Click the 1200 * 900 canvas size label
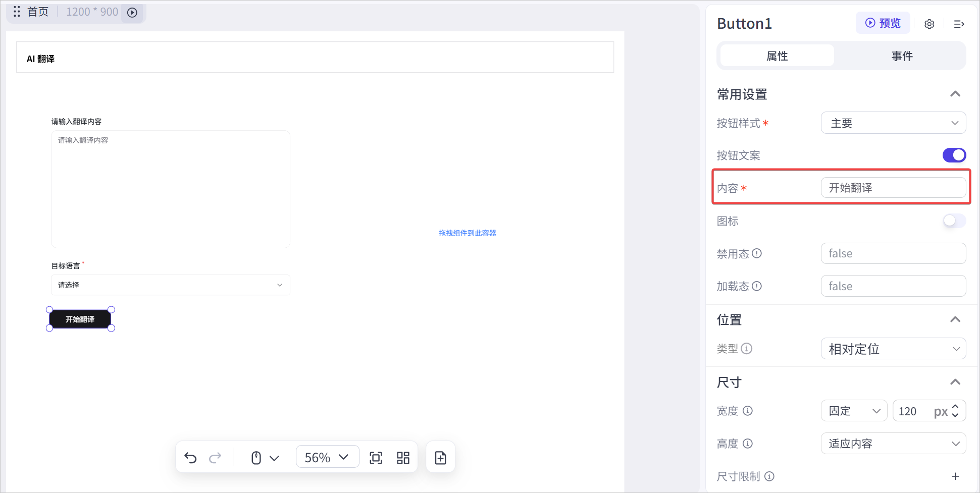 (92, 12)
